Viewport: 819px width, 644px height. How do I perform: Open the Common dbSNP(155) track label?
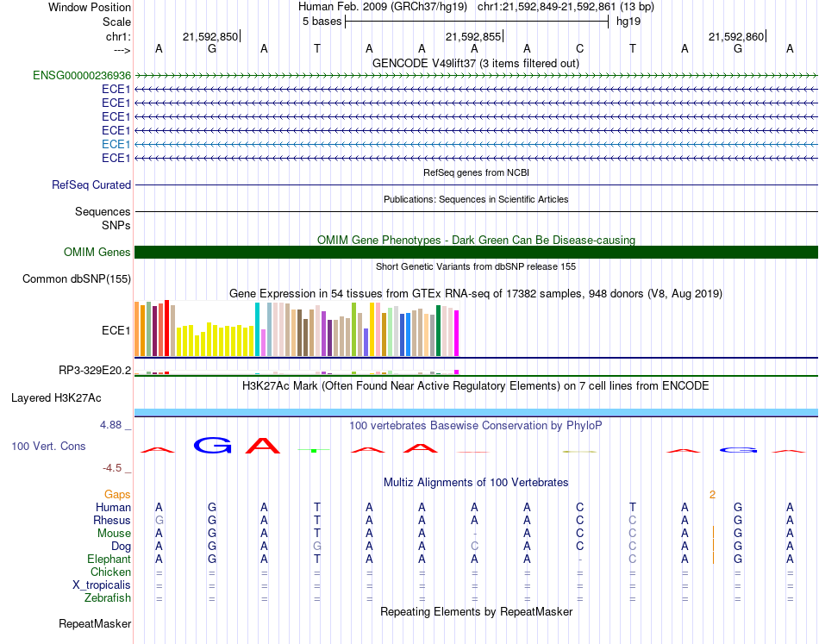(76, 279)
